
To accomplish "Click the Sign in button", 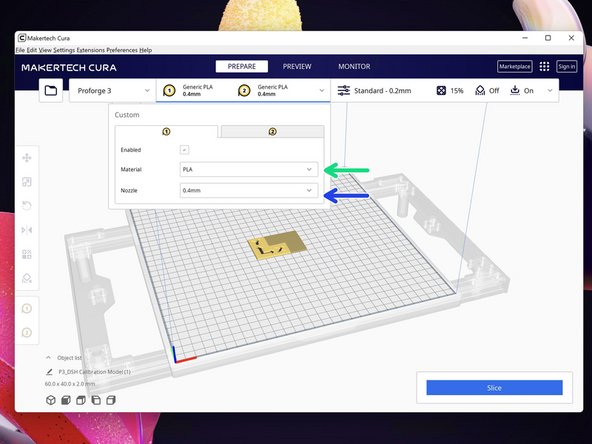I will pos(566,67).
